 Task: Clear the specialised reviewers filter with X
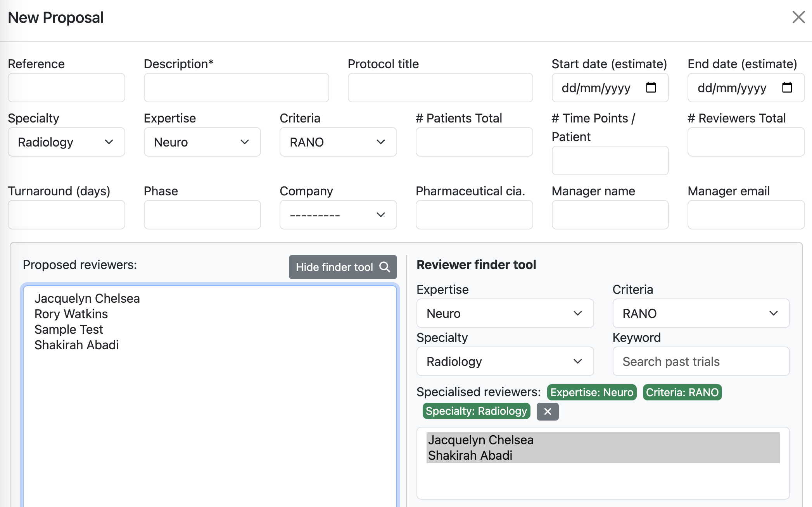coord(547,411)
